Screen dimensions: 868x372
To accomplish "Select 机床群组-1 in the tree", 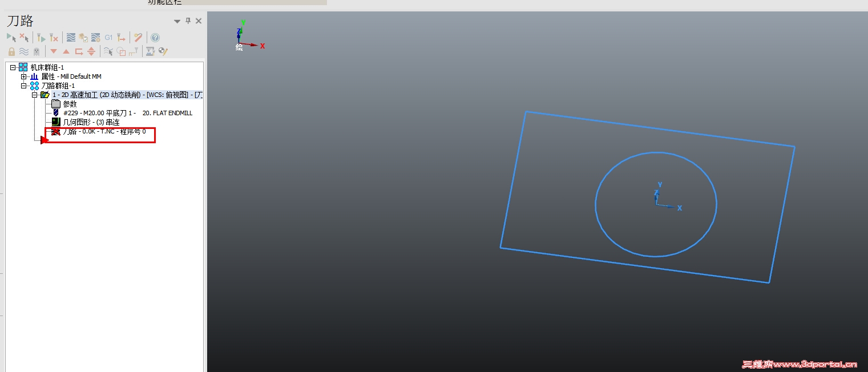I will point(47,67).
